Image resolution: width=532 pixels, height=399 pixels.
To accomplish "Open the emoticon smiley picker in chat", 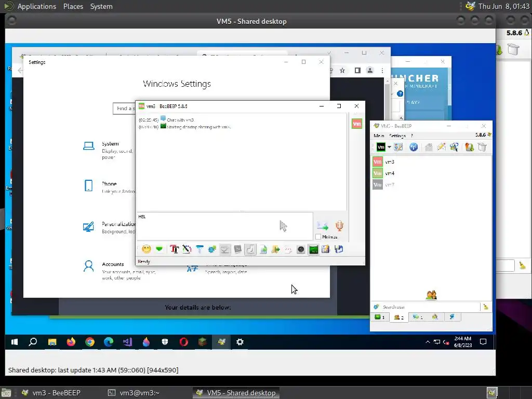I will (146, 249).
